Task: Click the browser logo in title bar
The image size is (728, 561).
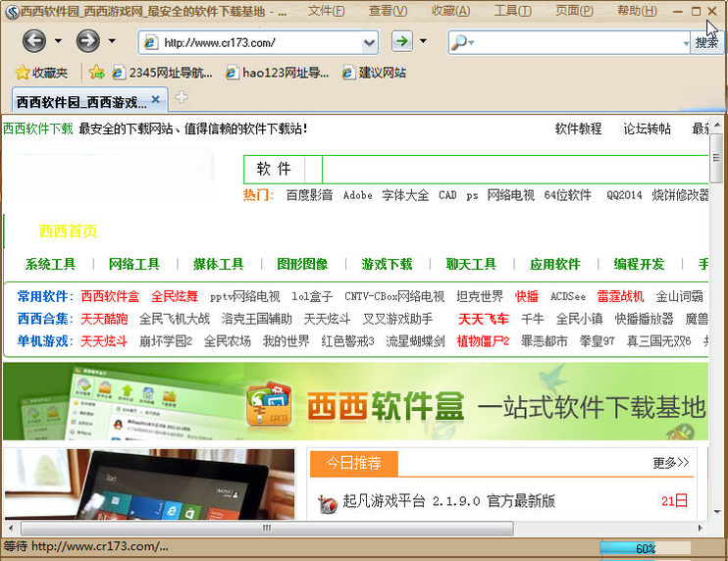Action: [12, 12]
